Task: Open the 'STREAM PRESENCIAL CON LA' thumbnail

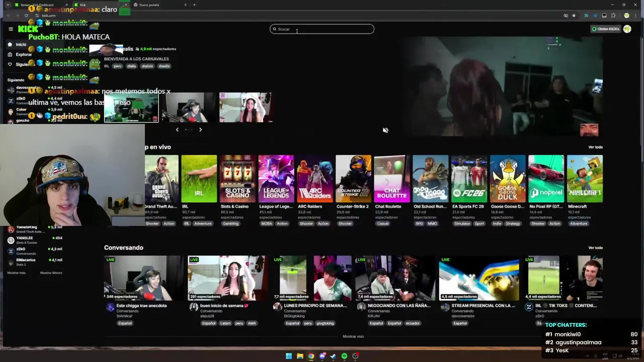Action: pyautogui.click(x=479, y=278)
